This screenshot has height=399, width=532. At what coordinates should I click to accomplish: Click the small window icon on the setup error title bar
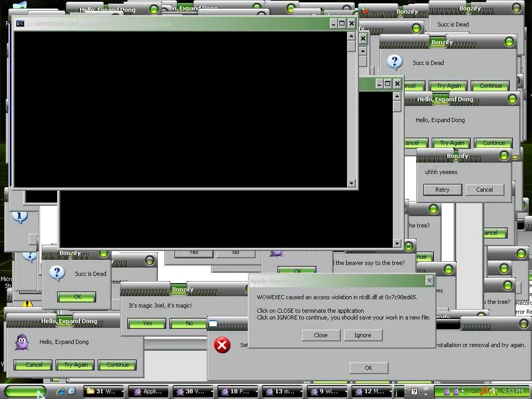(x=212, y=323)
